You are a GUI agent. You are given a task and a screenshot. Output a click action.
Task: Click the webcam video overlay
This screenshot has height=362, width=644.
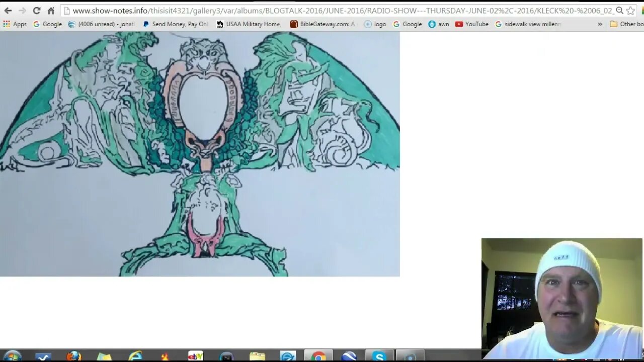tap(562, 299)
